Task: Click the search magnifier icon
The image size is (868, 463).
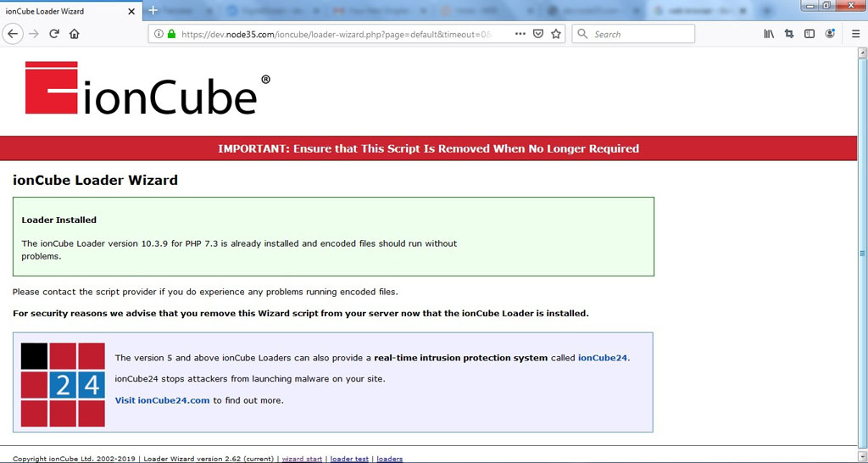Action: click(582, 34)
